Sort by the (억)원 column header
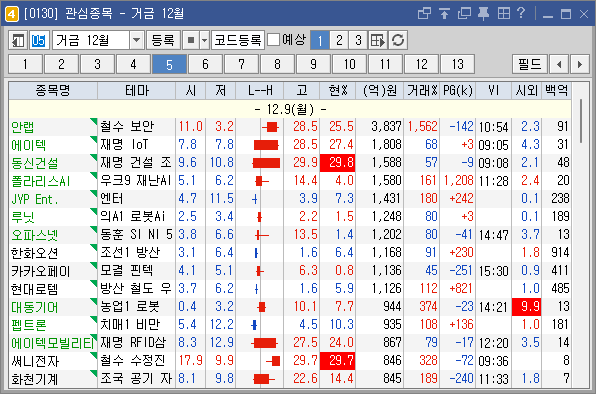596x394 pixels. 379,90
